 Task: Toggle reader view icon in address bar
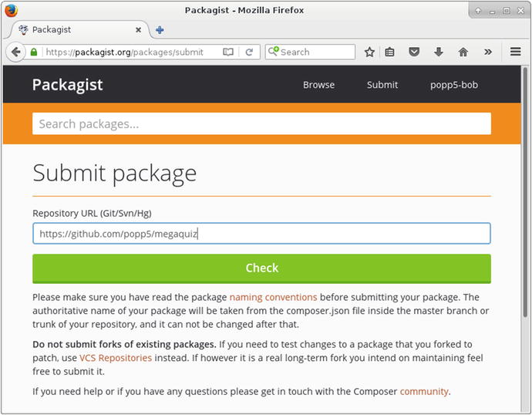point(228,52)
